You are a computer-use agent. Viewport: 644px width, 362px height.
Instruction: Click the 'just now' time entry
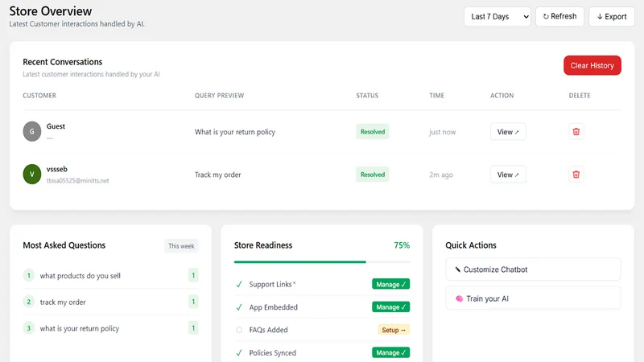pos(442,132)
